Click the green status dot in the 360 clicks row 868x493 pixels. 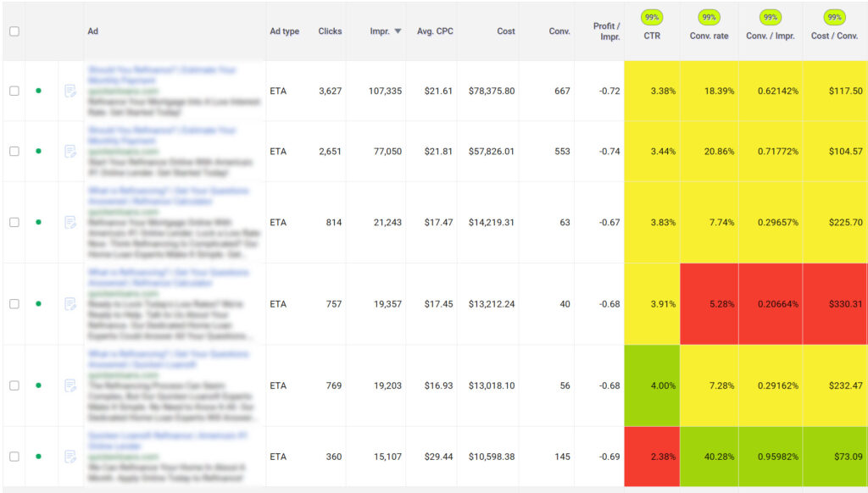point(38,457)
